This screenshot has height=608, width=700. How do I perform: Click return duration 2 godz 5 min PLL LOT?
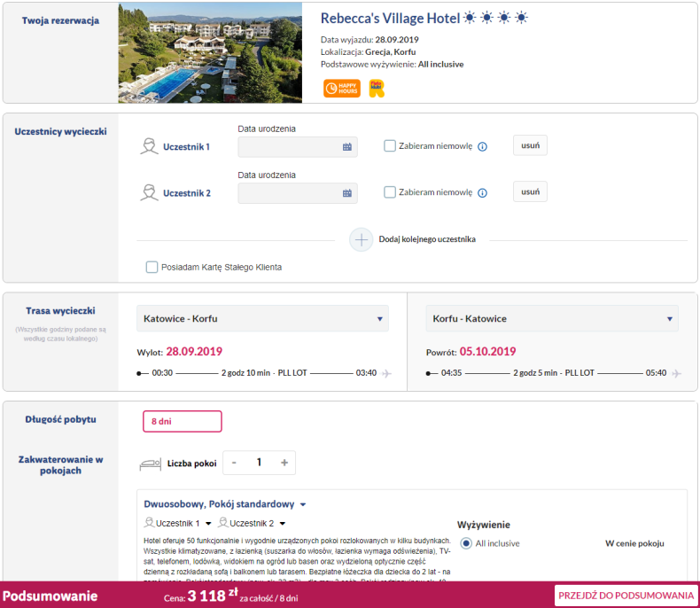(554, 373)
